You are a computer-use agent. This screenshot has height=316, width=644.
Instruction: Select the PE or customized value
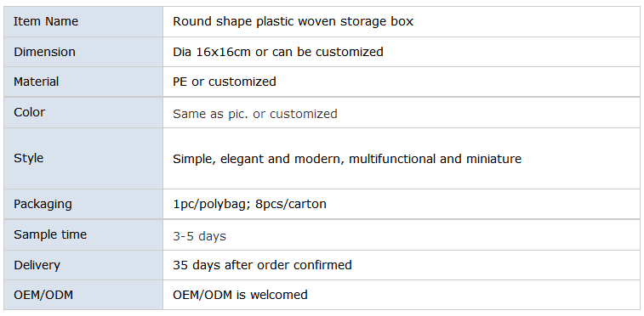point(225,82)
